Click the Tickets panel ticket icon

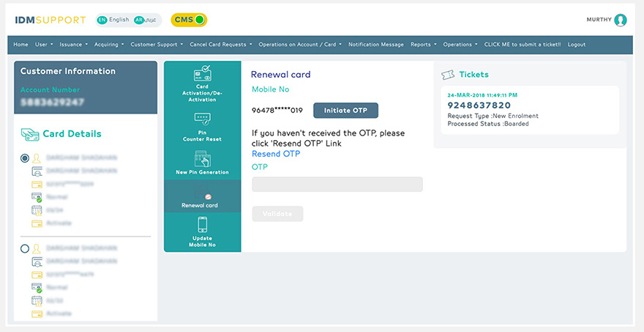447,75
